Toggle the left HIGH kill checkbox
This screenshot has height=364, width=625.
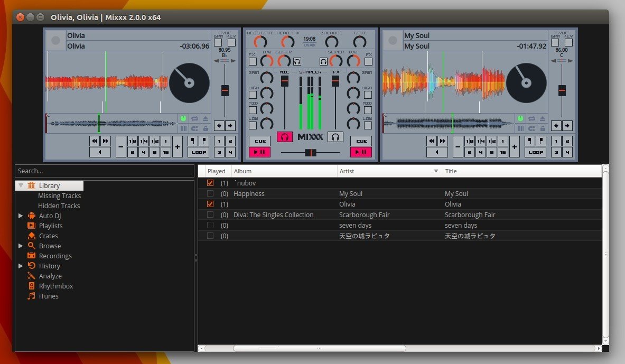[253, 95]
